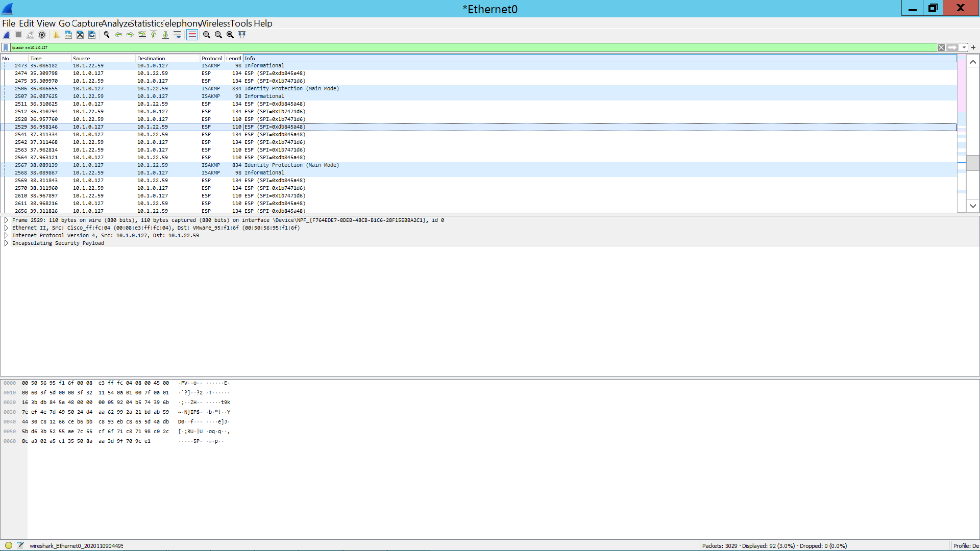The image size is (980, 551).
Task: Start capturing packets with shark fin icon
Action: [x=7, y=35]
